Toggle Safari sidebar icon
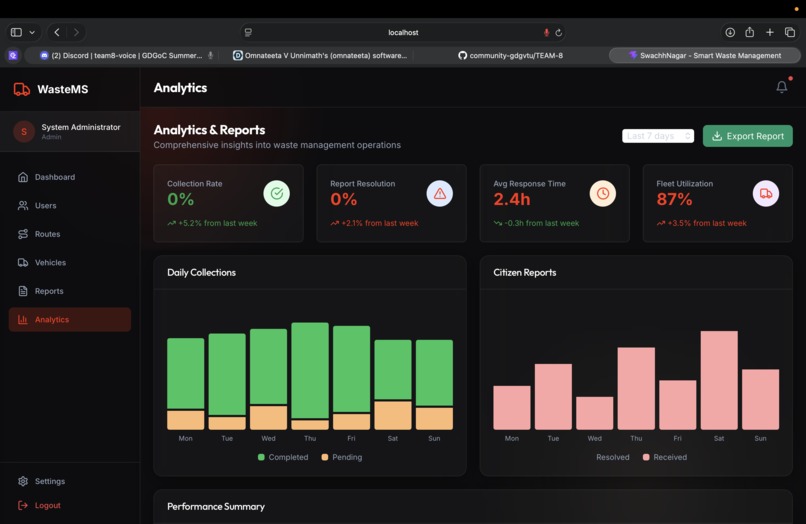Viewport: 806px width, 524px height. pos(16,32)
